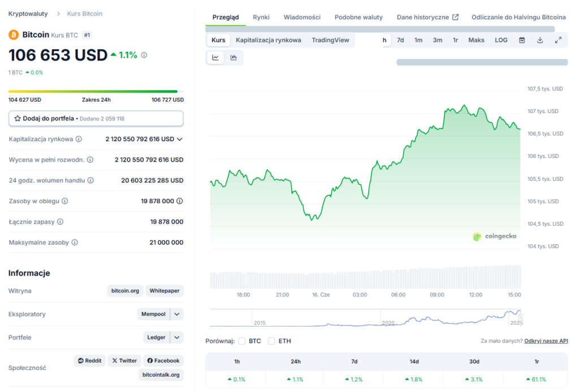Set chart range to 1m
This screenshot has width=579, height=392.
click(418, 40)
